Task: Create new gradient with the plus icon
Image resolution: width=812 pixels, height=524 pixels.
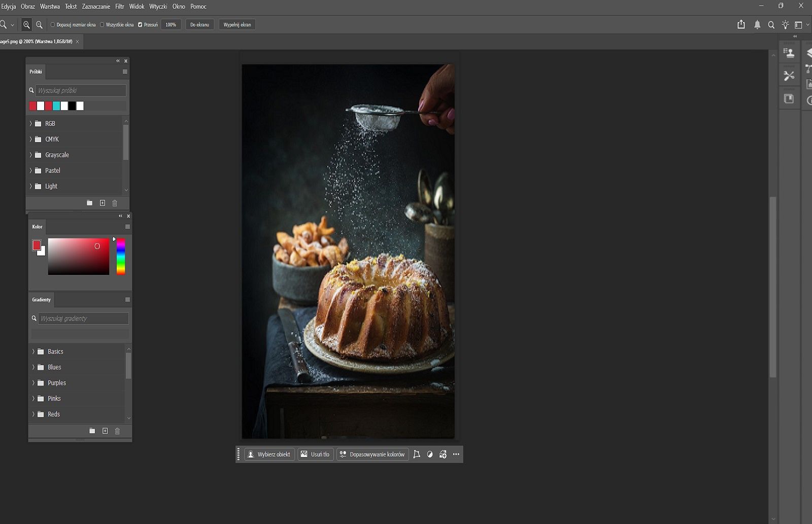Action: pos(105,431)
